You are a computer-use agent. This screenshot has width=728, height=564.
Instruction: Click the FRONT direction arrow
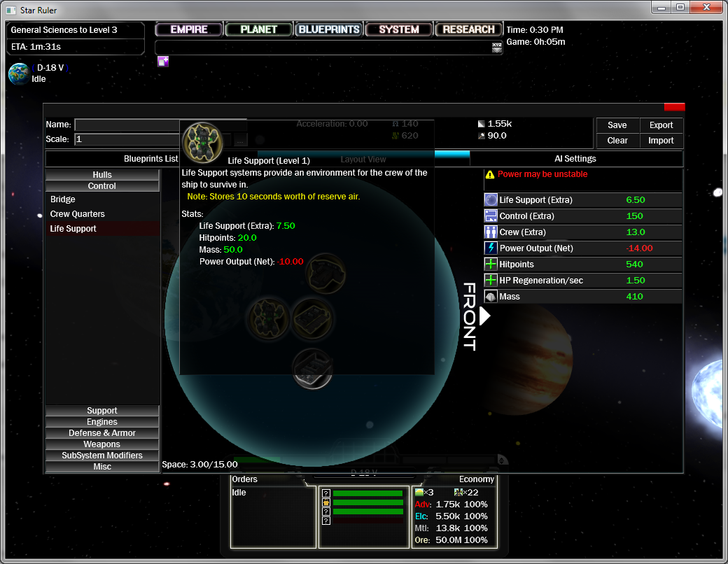pos(484,316)
